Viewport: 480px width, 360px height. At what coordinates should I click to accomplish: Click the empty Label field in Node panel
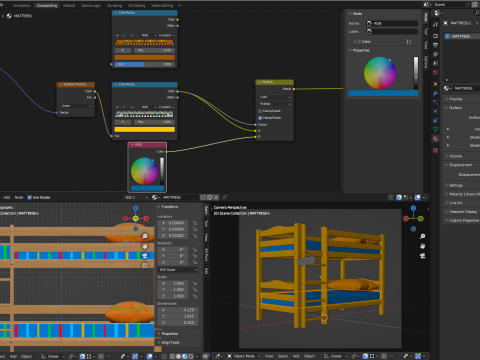click(x=392, y=31)
